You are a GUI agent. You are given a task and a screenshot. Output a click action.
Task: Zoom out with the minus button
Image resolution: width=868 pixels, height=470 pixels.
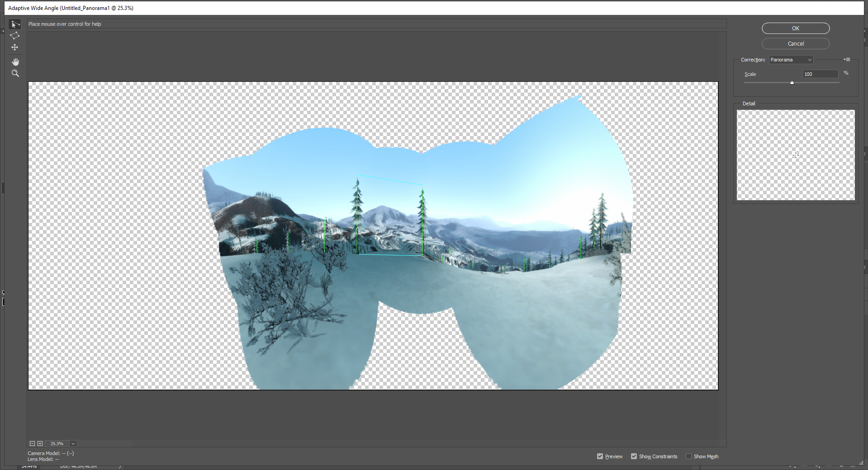pyautogui.click(x=32, y=444)
